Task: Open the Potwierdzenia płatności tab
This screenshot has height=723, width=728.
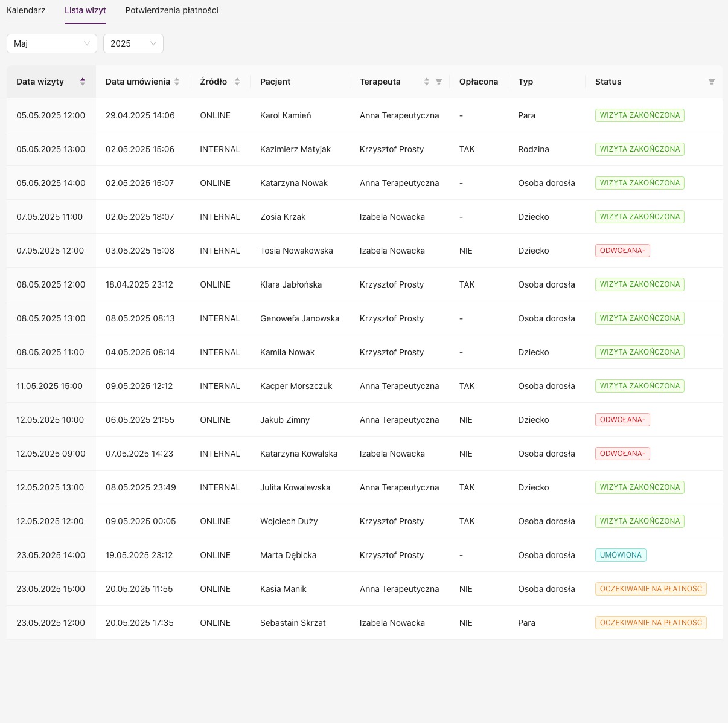Action: 171,10
